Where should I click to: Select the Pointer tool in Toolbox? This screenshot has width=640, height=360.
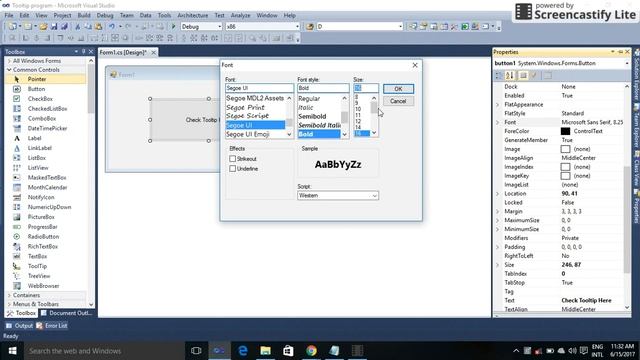[37, 79]
